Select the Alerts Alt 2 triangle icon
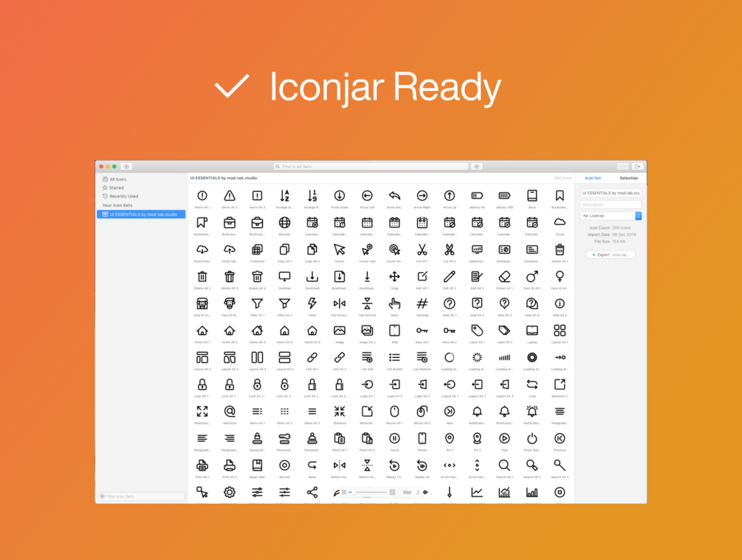742x560 pixels. click(x=230, y=196)
